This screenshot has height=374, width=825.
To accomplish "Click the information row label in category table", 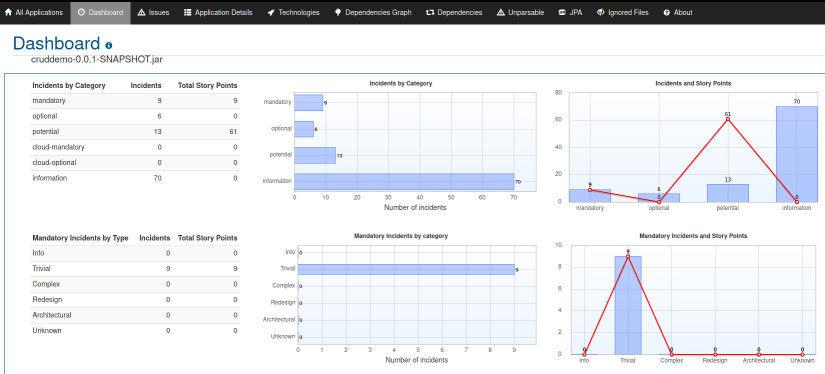I will click(49, 178).
